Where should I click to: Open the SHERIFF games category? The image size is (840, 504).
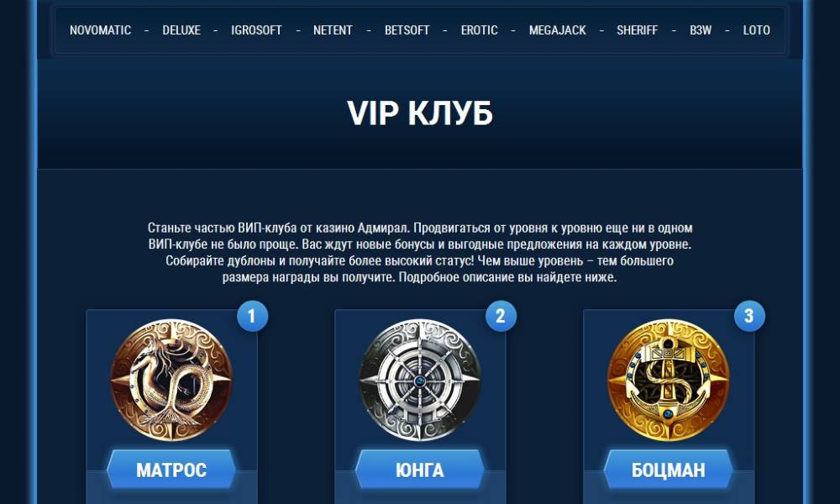point(637,30)
